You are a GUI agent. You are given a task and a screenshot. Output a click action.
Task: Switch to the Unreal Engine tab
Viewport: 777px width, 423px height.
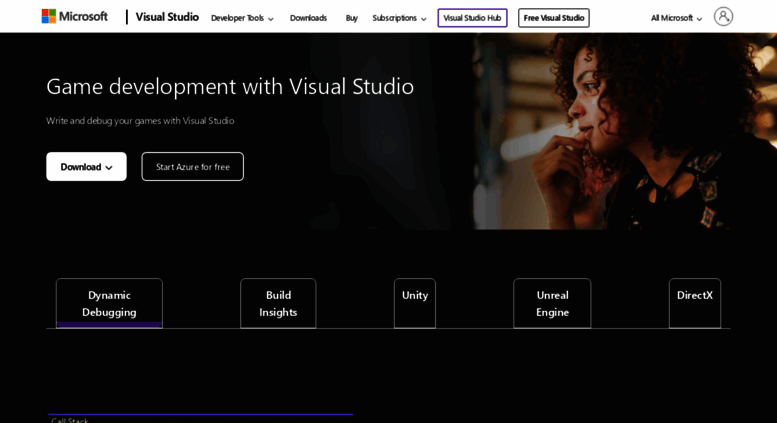(552, 303)
